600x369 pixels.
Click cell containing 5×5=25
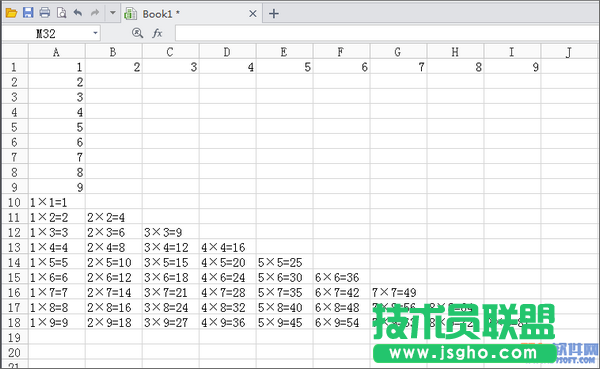[285, 262]
